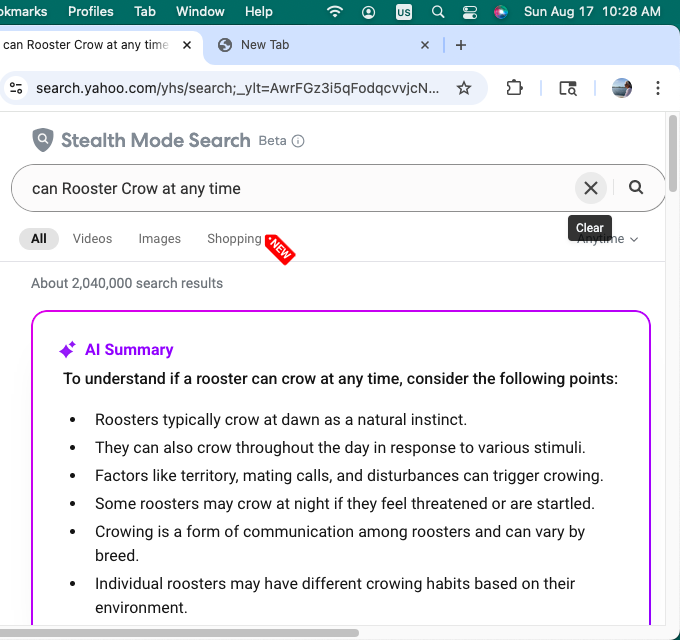Open the Window menu in menu bar
Screen dimensions: 680x640
click(x=200, y=12)
